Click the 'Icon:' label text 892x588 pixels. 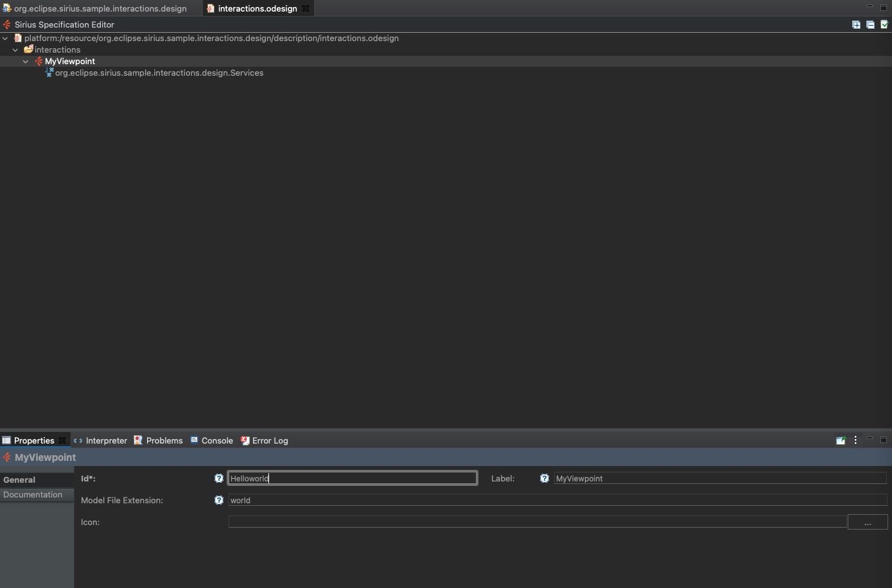click(90, 522)
